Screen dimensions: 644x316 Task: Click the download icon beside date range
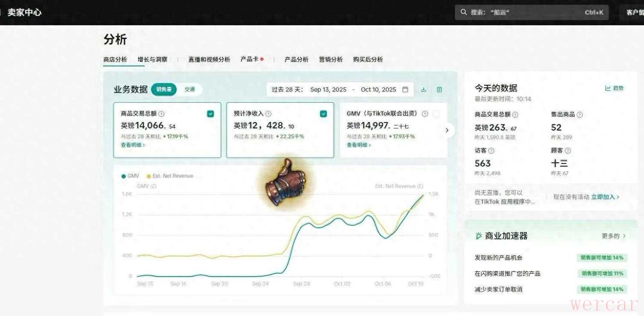point(424,89)
